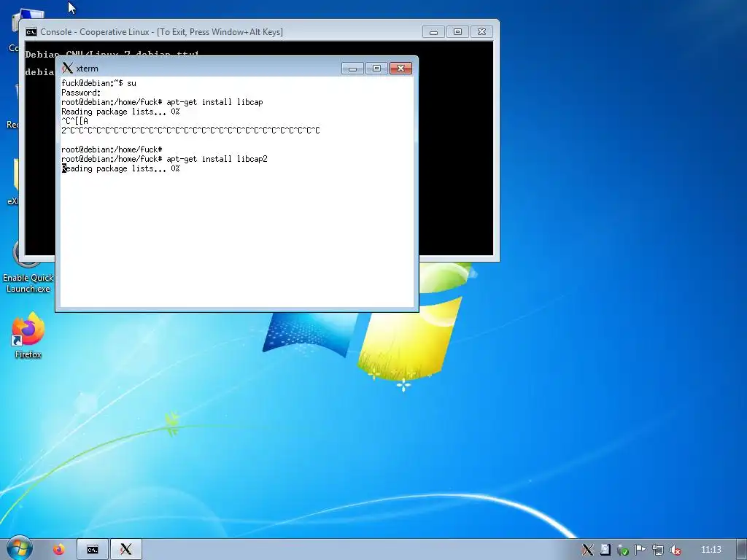Close the xterm window
This screenshot has height=560, width=747.
(400, 69)
